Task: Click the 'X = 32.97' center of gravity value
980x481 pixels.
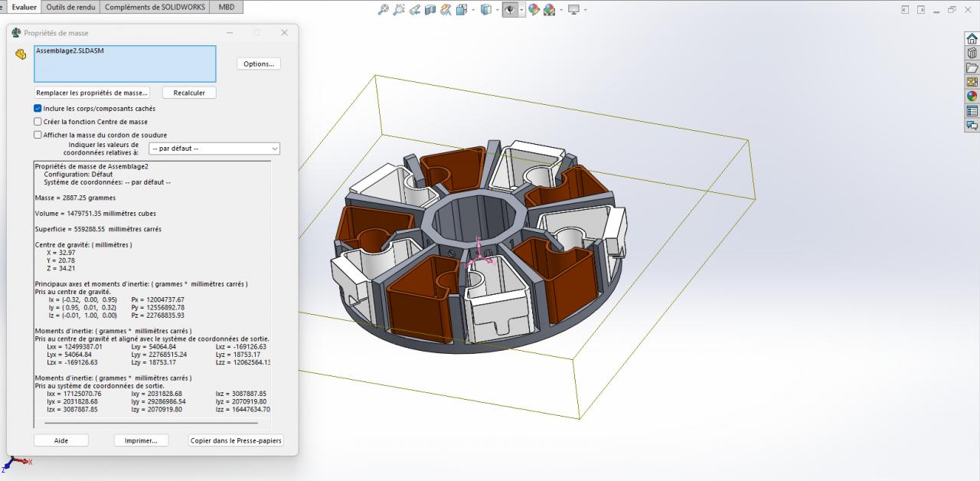Action: tap(61, 253)
